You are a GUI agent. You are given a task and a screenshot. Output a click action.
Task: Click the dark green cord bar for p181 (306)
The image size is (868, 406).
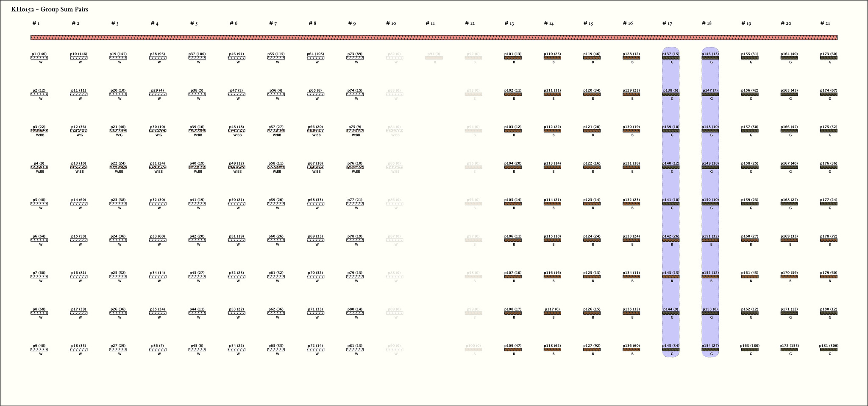click(829, 350)
